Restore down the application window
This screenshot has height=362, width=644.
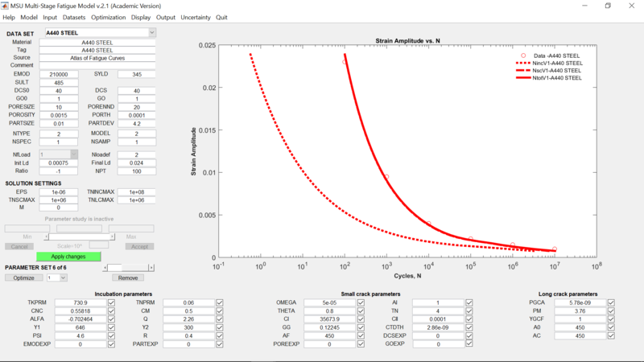607,5
